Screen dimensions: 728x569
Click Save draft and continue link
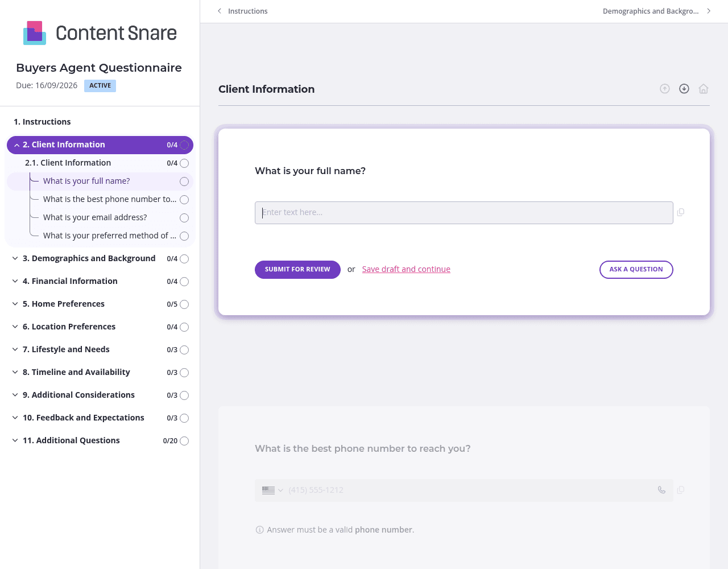(x=406, y=269)
